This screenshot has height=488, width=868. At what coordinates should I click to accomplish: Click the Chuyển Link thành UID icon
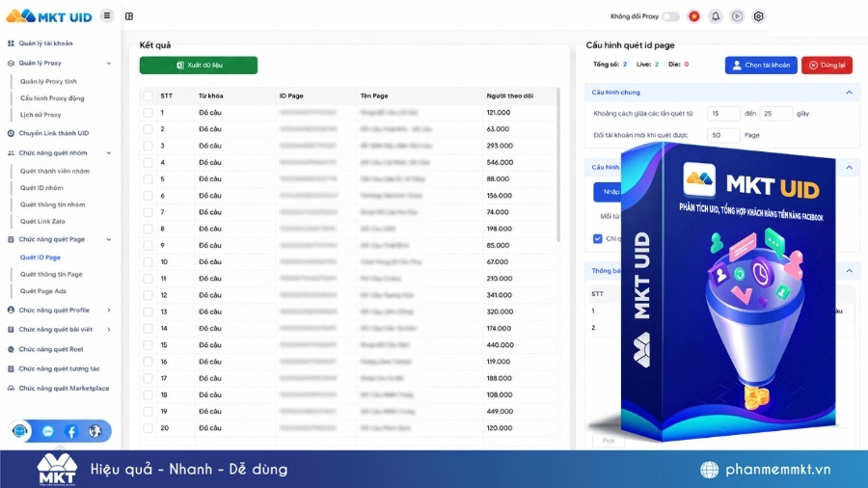pos(11,133)
